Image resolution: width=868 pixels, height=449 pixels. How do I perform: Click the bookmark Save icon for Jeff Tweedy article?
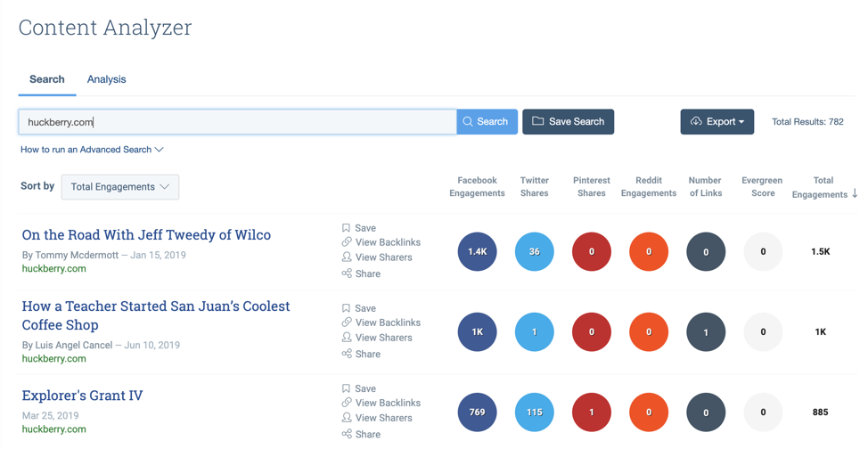(x=347, y=228)
